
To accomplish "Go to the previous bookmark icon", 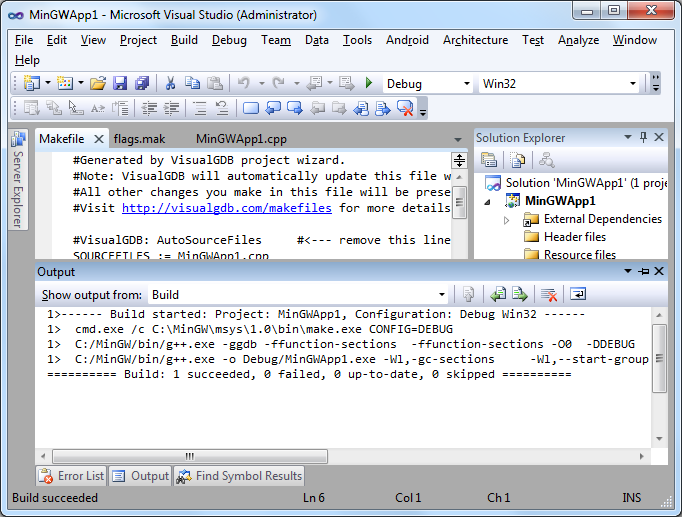I will [273, 108].
